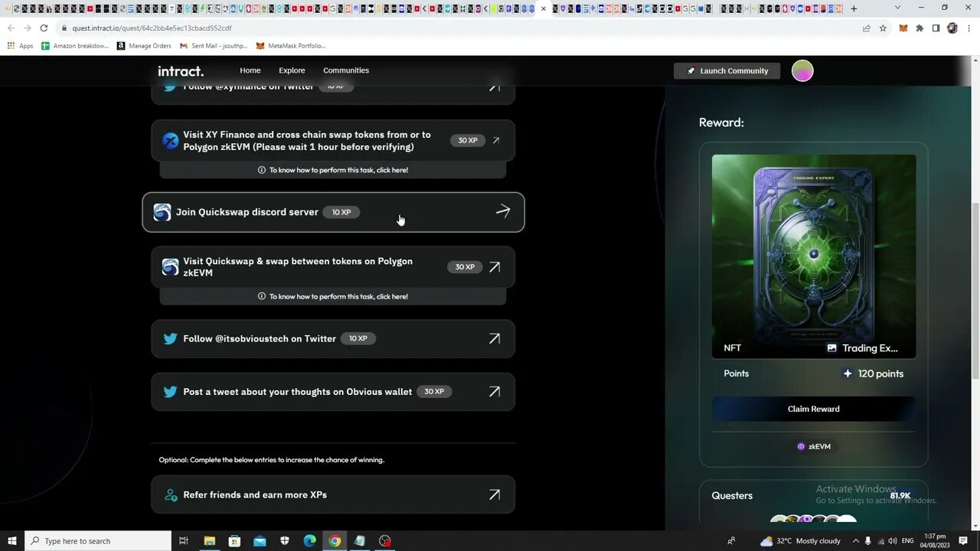Click Quickswap logo on the swap tokens task
The width and height of the screenshot is (980, 551).
coord(170,267)
